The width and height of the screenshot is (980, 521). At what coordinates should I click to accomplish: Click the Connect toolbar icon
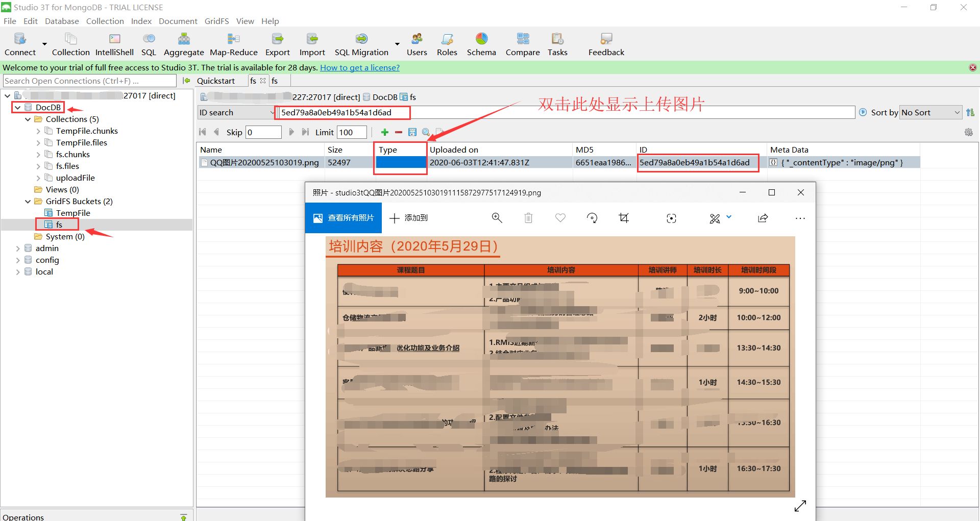(x=20, y=44)
